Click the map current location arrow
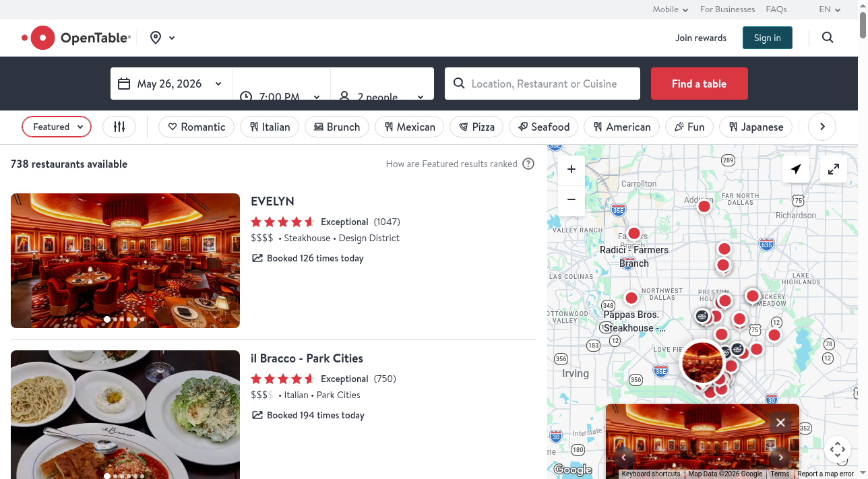868x479 pixels. 796,169
